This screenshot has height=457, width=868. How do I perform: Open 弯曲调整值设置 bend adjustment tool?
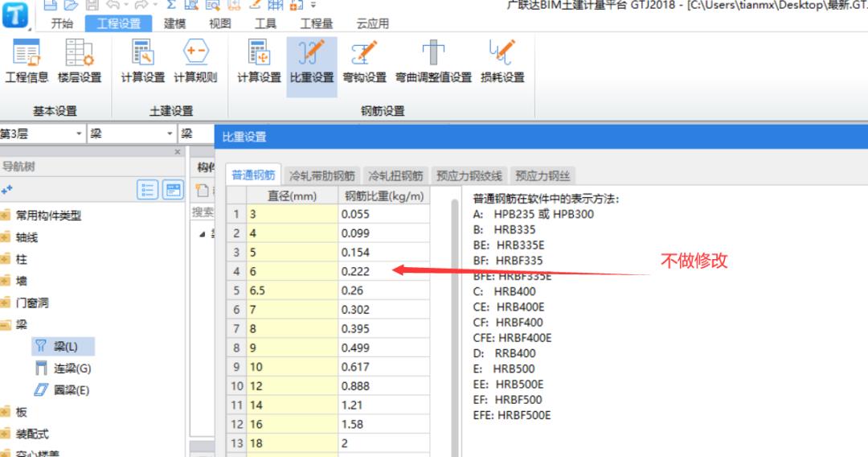pyautogui.click(x=433, y=62)
